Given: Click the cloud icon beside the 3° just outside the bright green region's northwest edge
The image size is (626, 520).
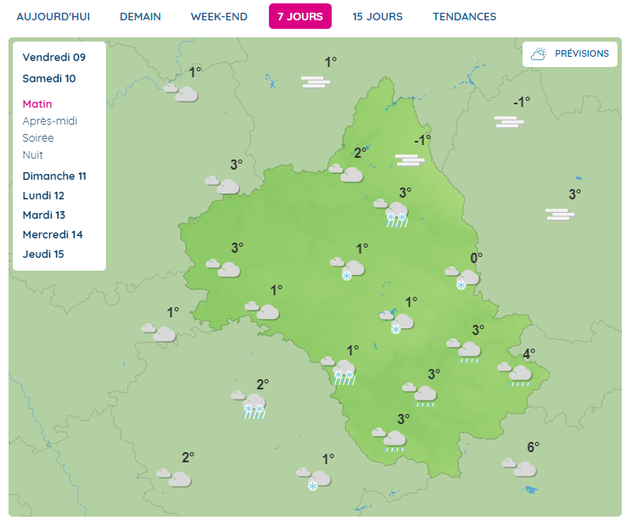Looking at the screenshot, I should 222,185.
